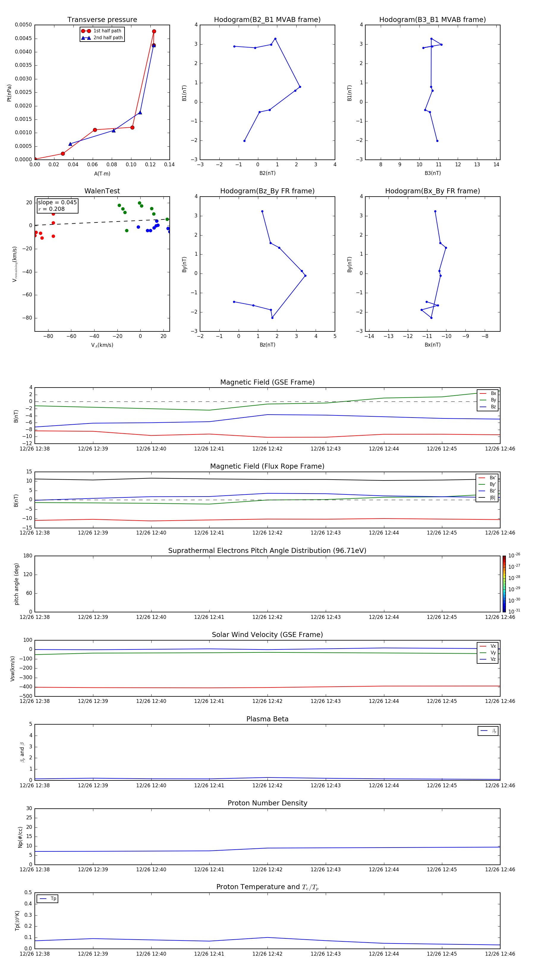
Task: Click the 10^-26 colorbar tick label
Action: (x=514, y=555)
